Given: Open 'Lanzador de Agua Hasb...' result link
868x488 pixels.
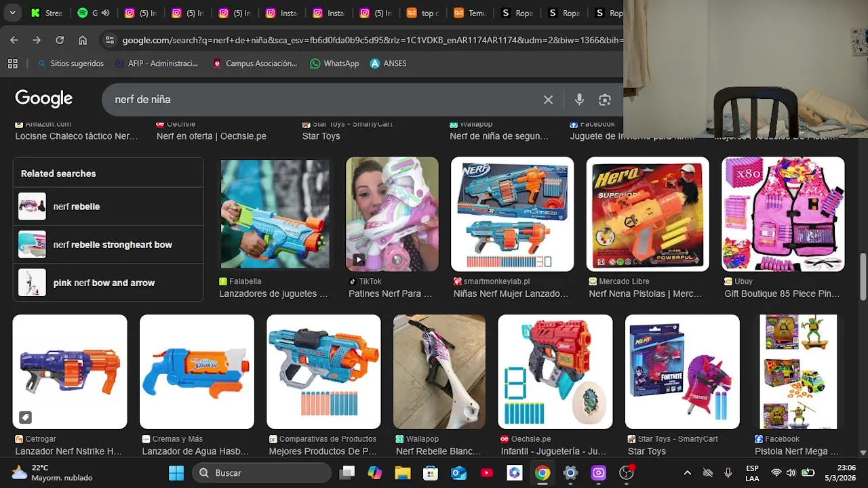Looking at the screenshot, I should [195, 451].
